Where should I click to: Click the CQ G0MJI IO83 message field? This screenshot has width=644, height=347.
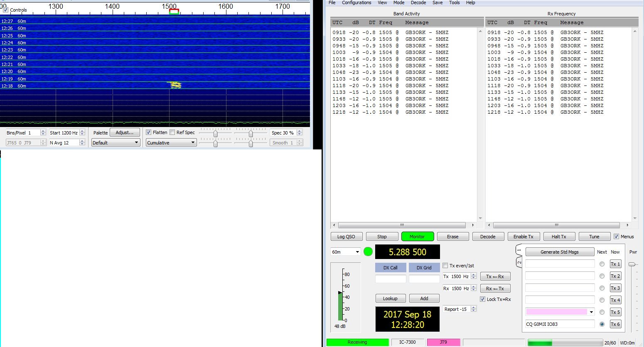pyautogui.click(x=560, y=324)
